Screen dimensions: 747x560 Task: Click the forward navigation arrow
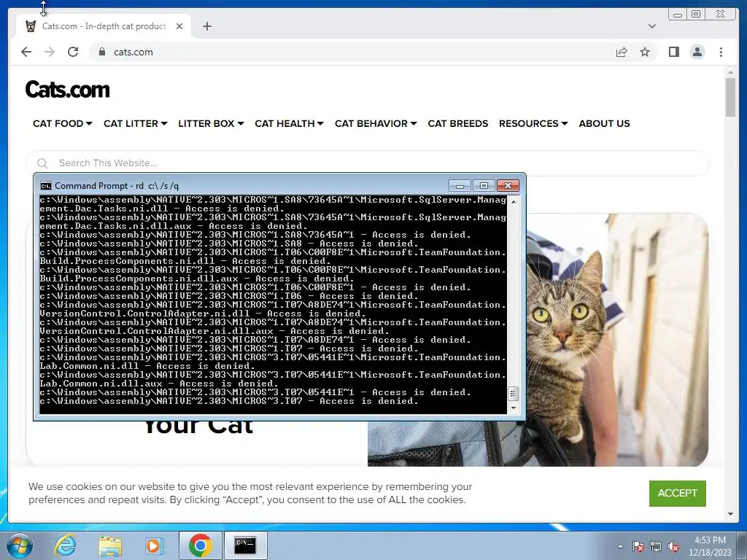(x=50, y=52)
